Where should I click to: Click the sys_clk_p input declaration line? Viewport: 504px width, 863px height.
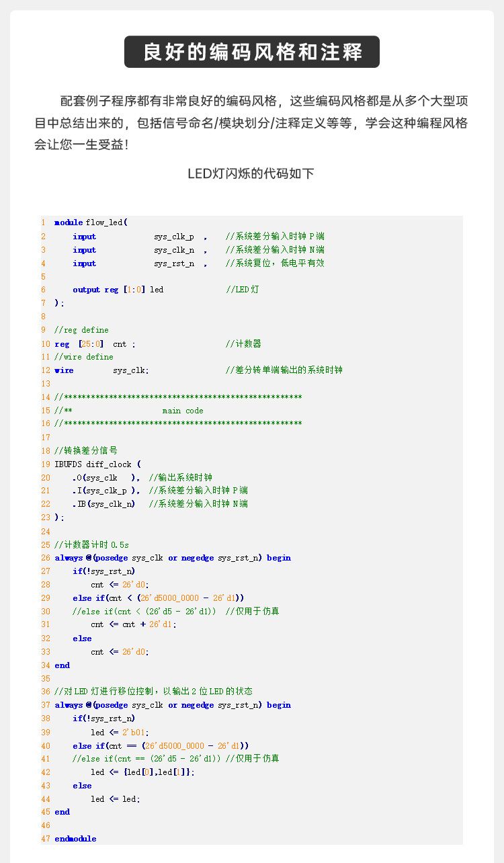pos(198,237)
